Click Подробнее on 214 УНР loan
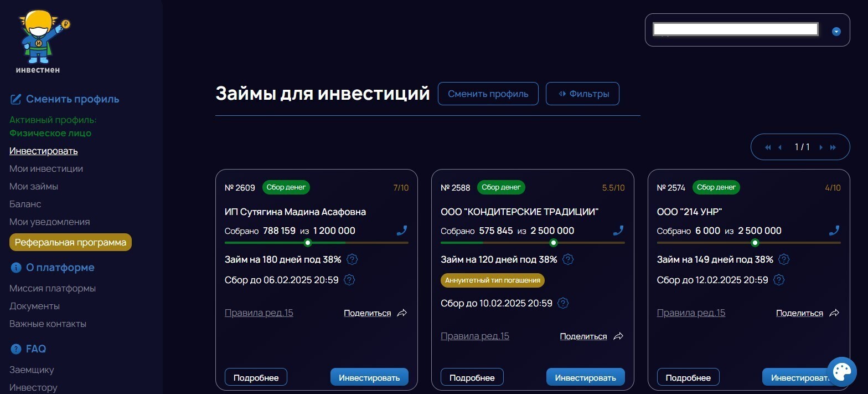Image resolution: width=868 pixels, height=394 pixels. (x=688, y=377)
